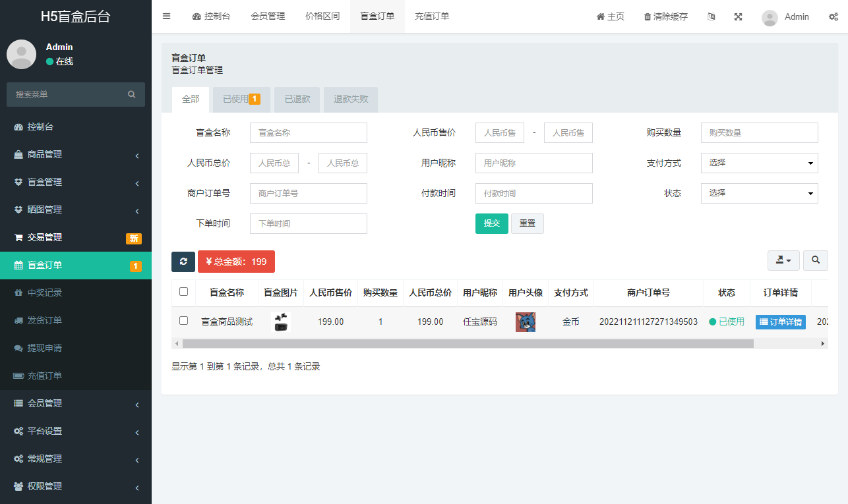Expand the 商品管理 sidebar menu
The image size is (848, 504).
tap(76, 155)
